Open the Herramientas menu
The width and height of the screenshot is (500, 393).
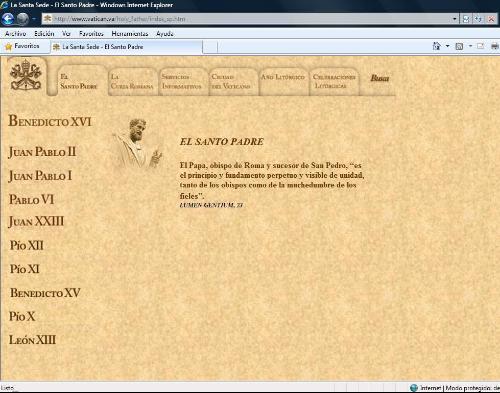pos(130,34)
